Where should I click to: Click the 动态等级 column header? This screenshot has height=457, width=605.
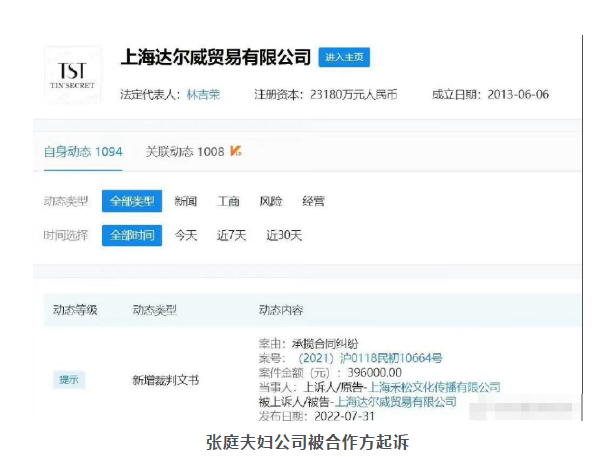tap(75, 310)
